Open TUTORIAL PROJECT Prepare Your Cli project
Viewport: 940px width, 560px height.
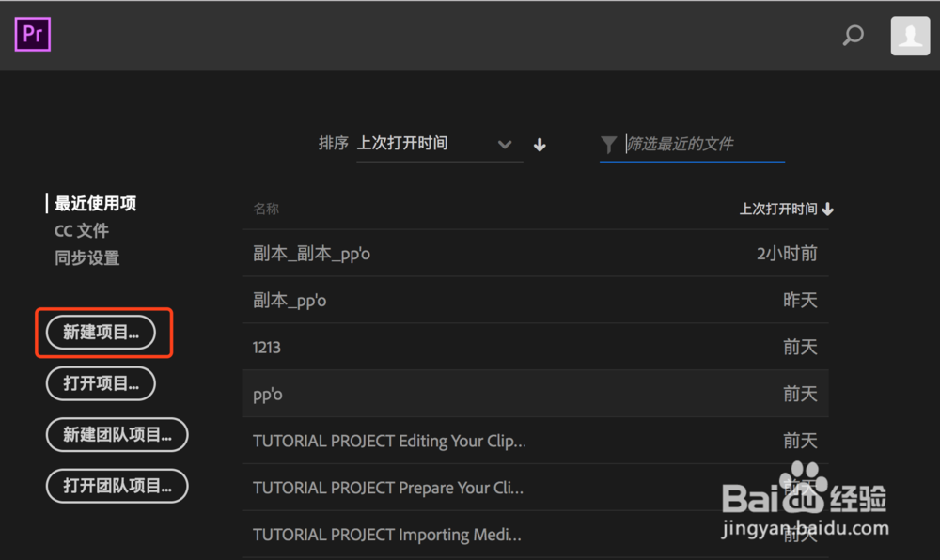(x=536, y=488)
